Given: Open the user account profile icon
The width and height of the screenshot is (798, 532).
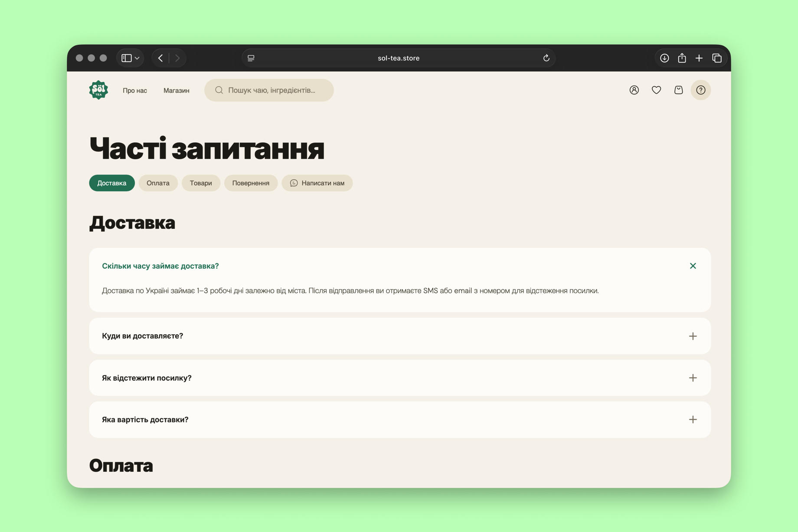Looking at the screenshot, I should [634, 90].
